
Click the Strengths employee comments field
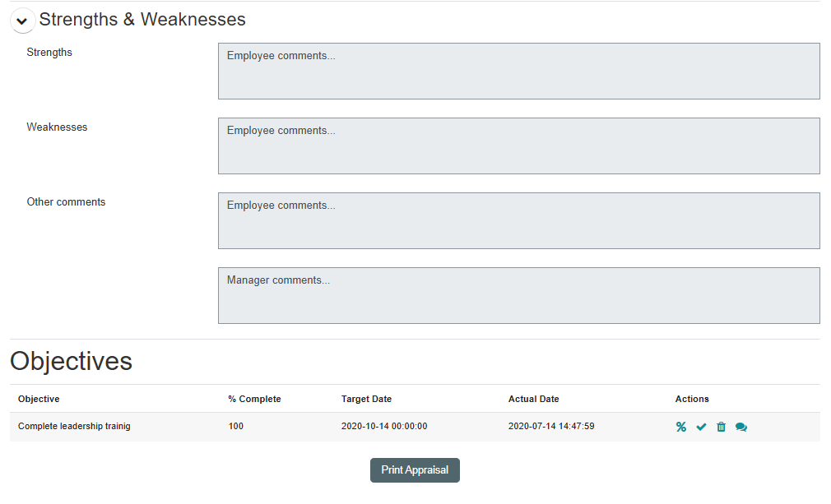[x=518, y=72]
